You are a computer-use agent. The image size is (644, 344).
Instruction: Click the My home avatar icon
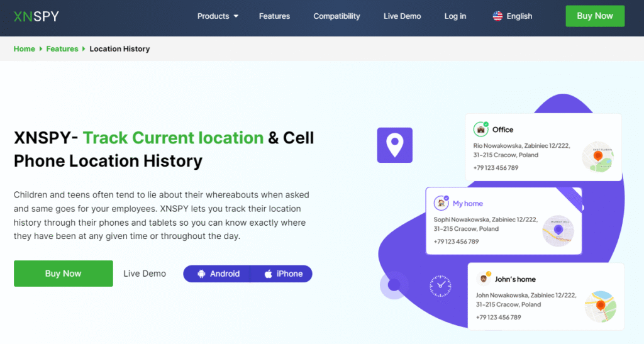pos(441,203)
